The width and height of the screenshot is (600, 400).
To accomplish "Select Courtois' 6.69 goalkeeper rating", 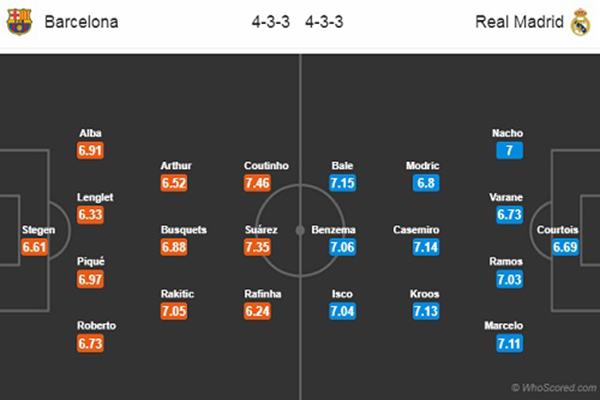I will [565, 247].
